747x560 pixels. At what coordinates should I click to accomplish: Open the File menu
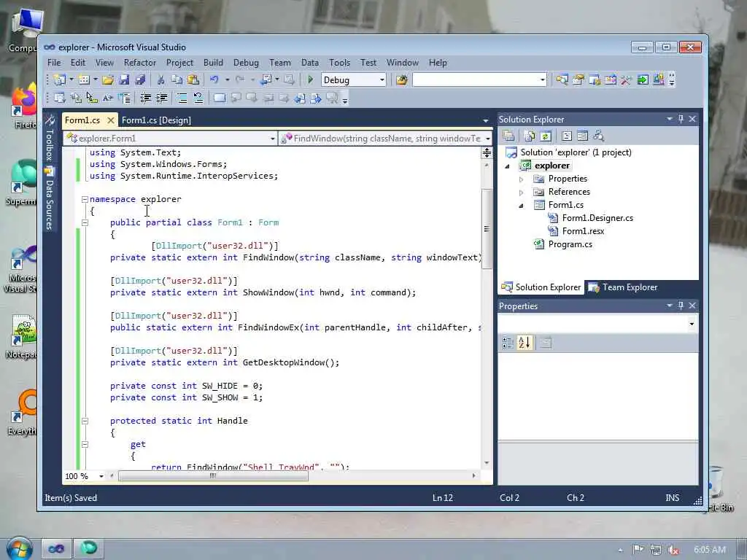click(x=54, y=63)
